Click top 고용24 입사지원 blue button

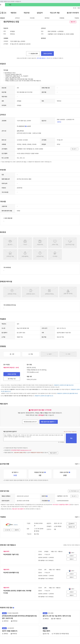click(x=47, y=53)
